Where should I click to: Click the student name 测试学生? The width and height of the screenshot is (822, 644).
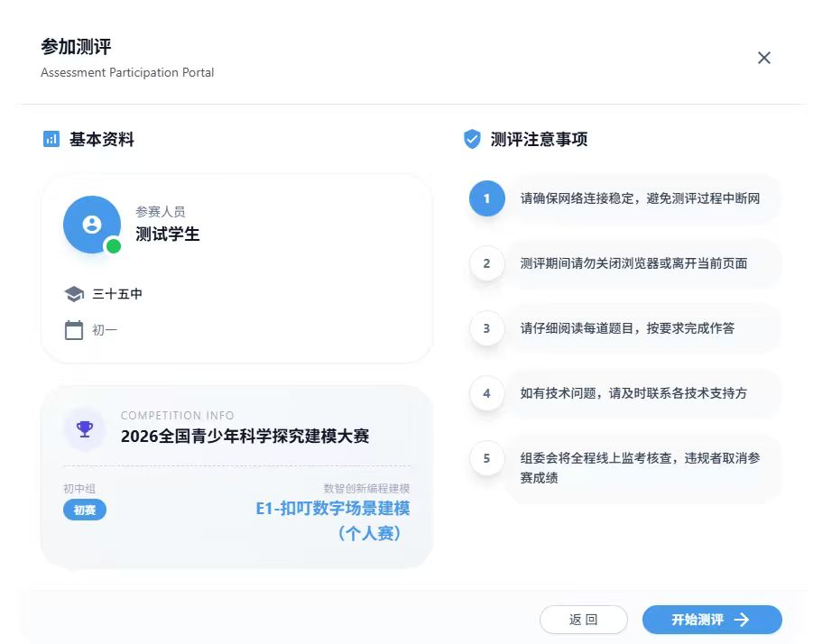(x=167, y=235)
